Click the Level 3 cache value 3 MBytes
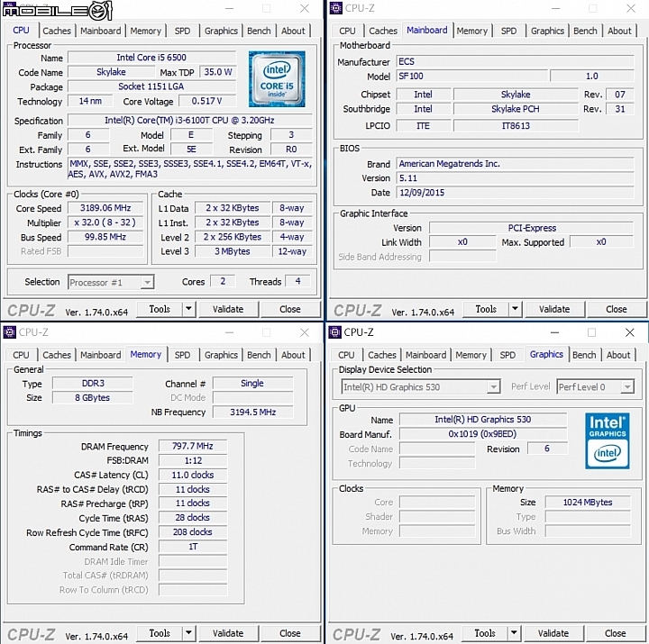 tap(233, 251)
